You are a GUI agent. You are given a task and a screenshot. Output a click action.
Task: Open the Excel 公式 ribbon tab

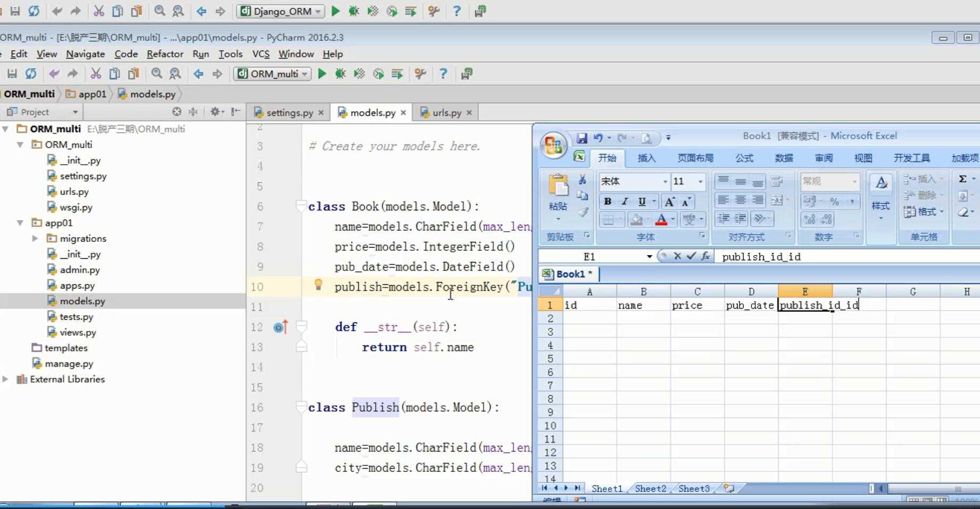[744, 158]
